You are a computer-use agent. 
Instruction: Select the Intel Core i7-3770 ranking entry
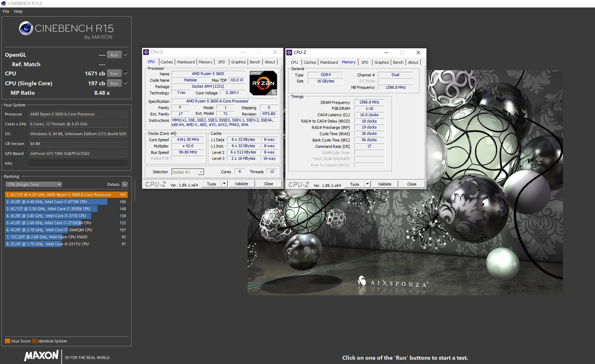(66, 216)
